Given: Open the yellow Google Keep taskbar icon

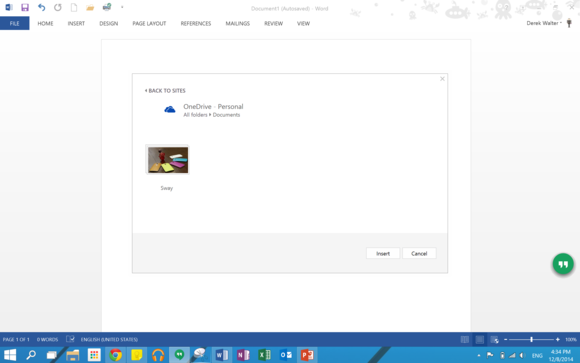Looking at the screenshot, I should [137, 355].
